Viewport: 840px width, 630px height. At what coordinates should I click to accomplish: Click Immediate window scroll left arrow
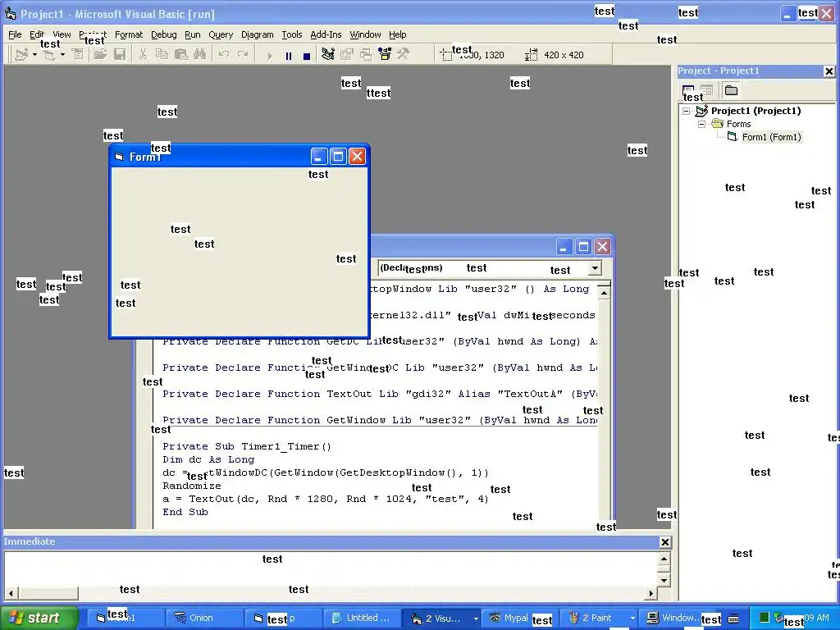point(11,593)
